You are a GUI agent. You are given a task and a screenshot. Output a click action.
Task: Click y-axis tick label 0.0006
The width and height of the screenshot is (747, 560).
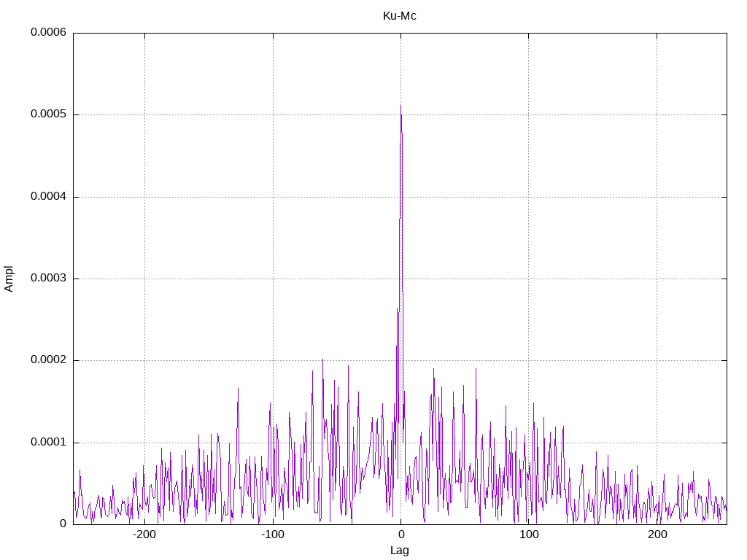pos(49,32)
